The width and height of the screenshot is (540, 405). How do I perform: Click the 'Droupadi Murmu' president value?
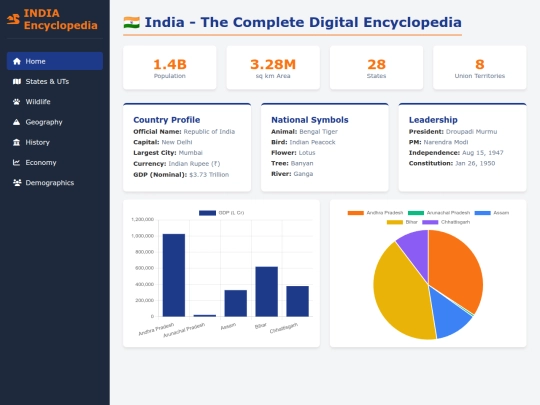point(471,132)
